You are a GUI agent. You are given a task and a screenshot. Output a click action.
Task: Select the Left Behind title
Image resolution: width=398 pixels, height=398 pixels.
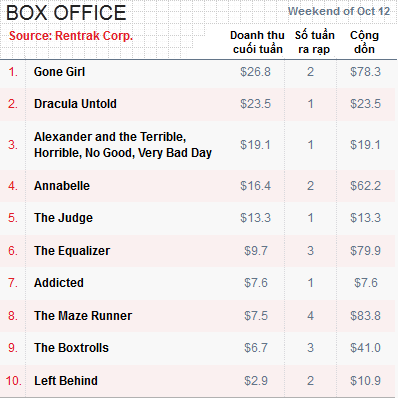pyautogui.click(x=66, y=381)
